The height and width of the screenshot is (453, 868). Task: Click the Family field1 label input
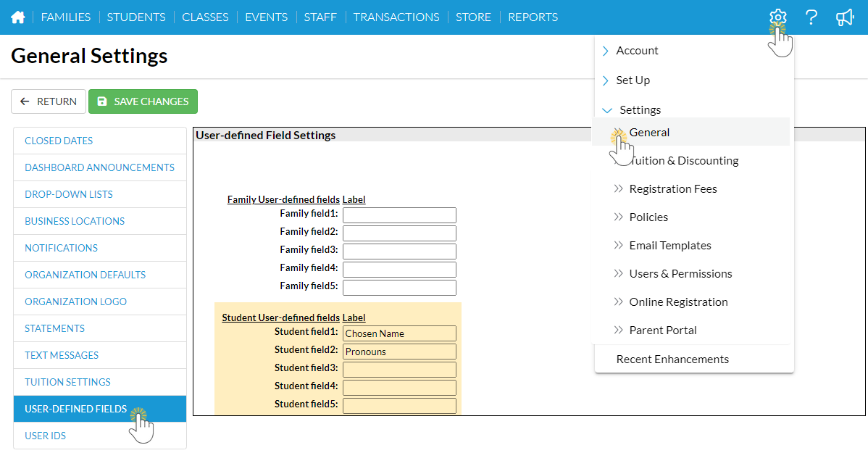point(399,215)
